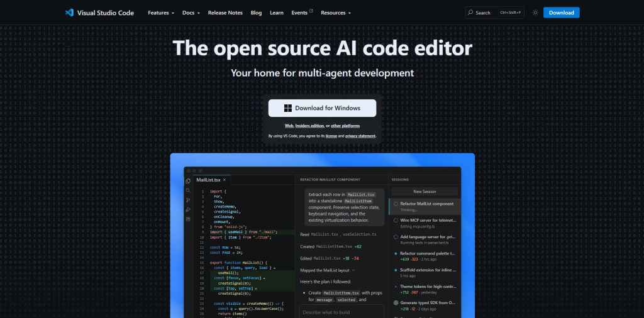
Task: Click the Source Control icon in demo sidebar
Action: tap(188, 200)
